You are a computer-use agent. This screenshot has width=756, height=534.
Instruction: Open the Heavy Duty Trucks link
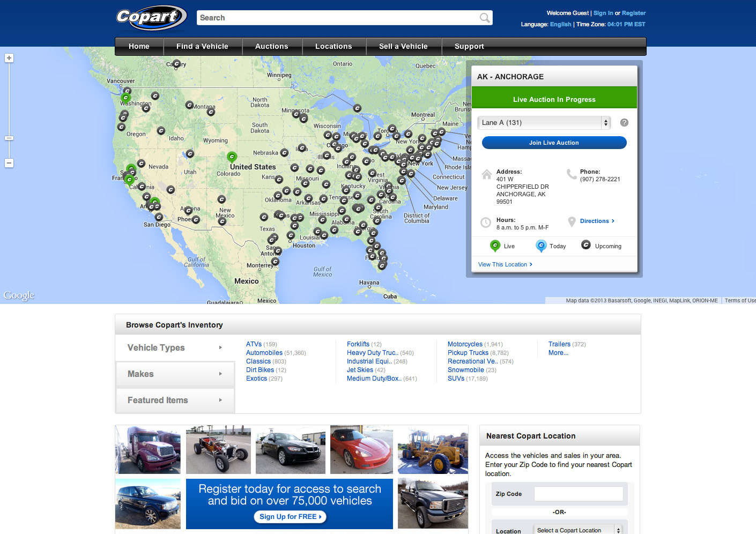(373, 353)
